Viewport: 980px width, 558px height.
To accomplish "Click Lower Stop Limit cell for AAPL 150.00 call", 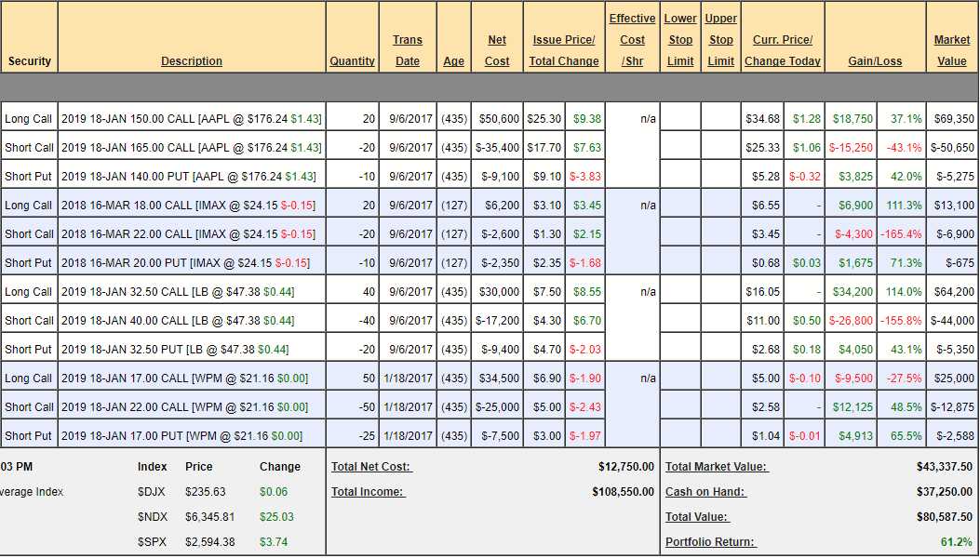I will [x=680, y=118].
